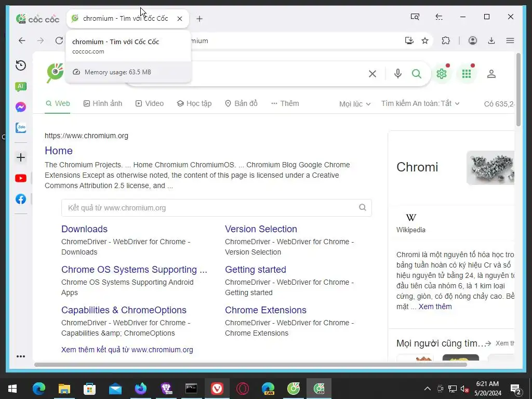The image size is (532, 399).
Task: Open File Explorer from taskbar
Action: click(64, 389)
